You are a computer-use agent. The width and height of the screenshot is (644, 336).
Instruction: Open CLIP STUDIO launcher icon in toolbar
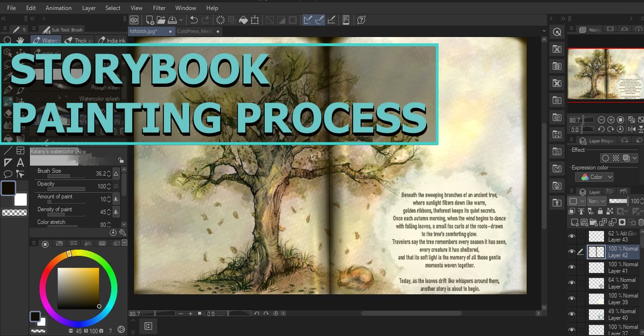[134, 20]
